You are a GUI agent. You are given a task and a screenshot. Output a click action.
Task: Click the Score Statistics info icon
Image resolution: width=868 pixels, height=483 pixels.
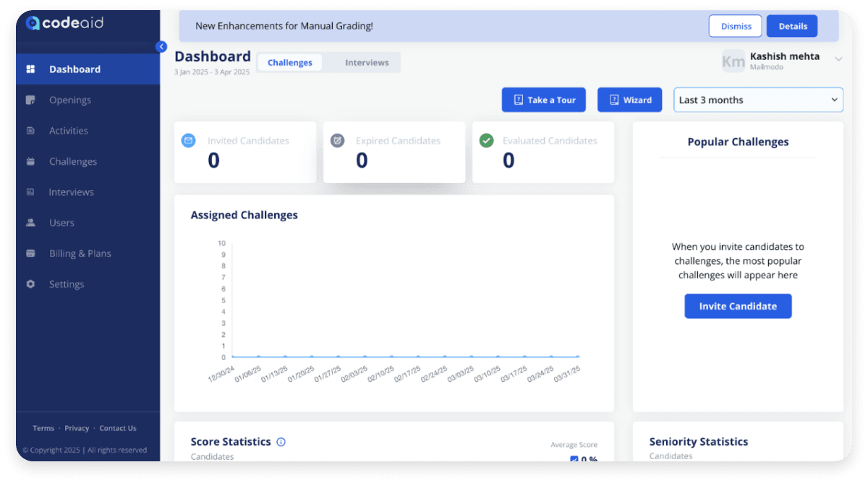[281, 442]
